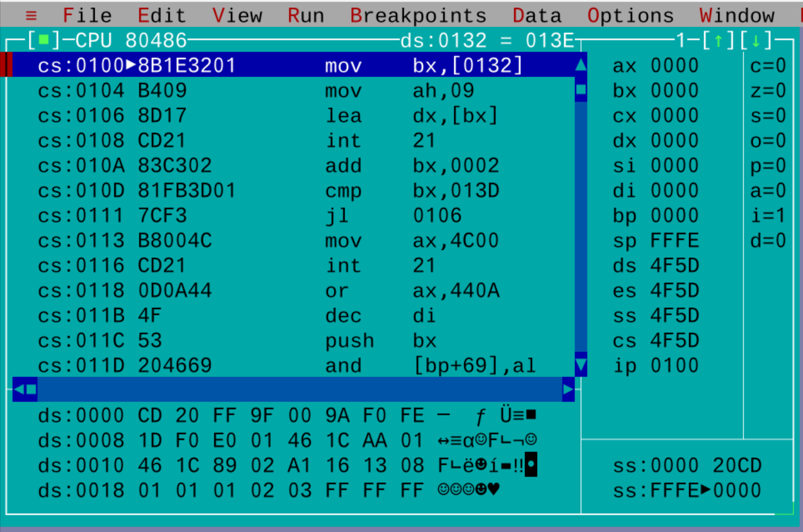This screenshot has width=803, height=532.
Task: Select int 21 at cs:0116
Action: [x=294, y=265]
